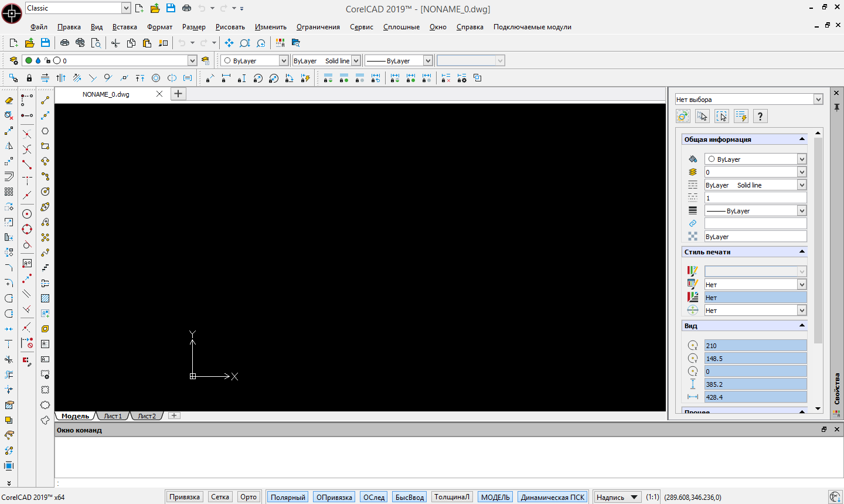
Task: Click the hyperlink field in Properties
Action: click(x=755, y=224)
